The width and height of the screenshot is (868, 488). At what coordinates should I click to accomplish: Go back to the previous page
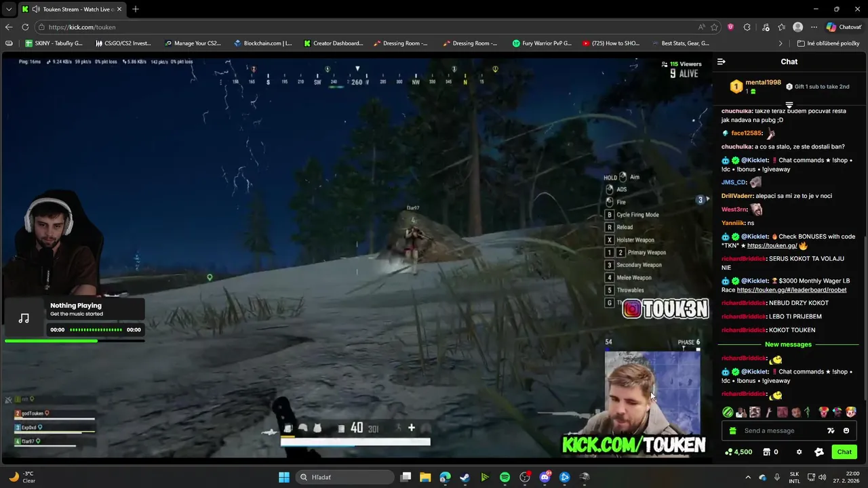pos(9,27)
